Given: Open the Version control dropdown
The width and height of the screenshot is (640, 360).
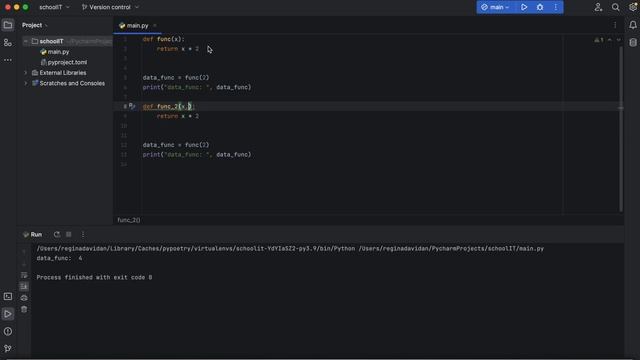Looking at the screenshot, I should click(x=110, y=7).
